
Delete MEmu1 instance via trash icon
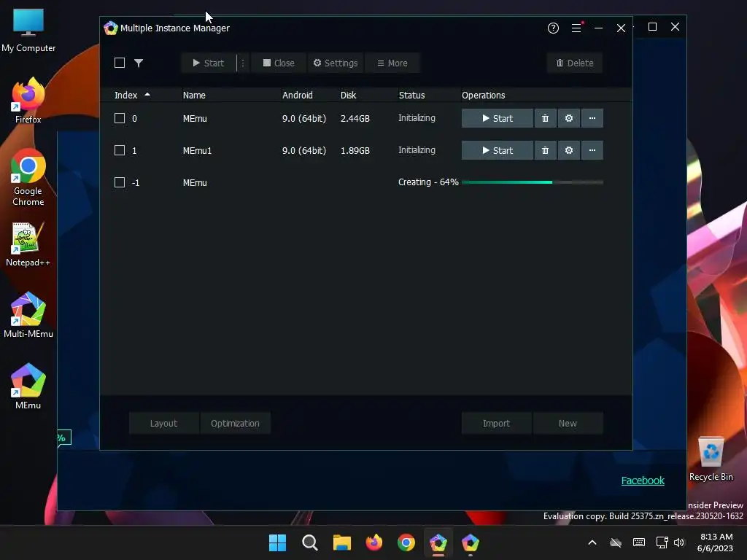(x=546, y=150)
